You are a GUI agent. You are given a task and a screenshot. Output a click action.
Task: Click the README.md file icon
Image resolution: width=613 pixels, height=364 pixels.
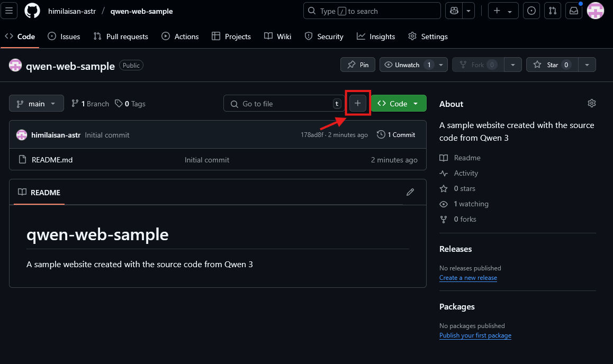coord(22,159)
